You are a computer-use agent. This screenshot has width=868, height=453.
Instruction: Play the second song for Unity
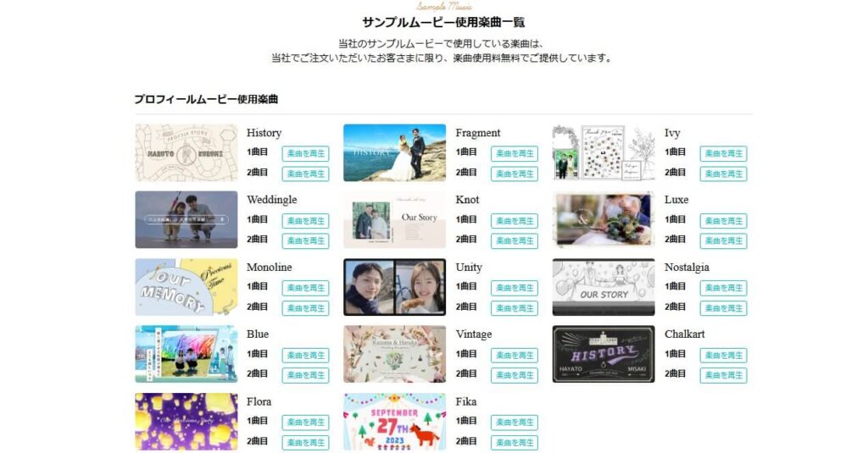tap(515, 308)
